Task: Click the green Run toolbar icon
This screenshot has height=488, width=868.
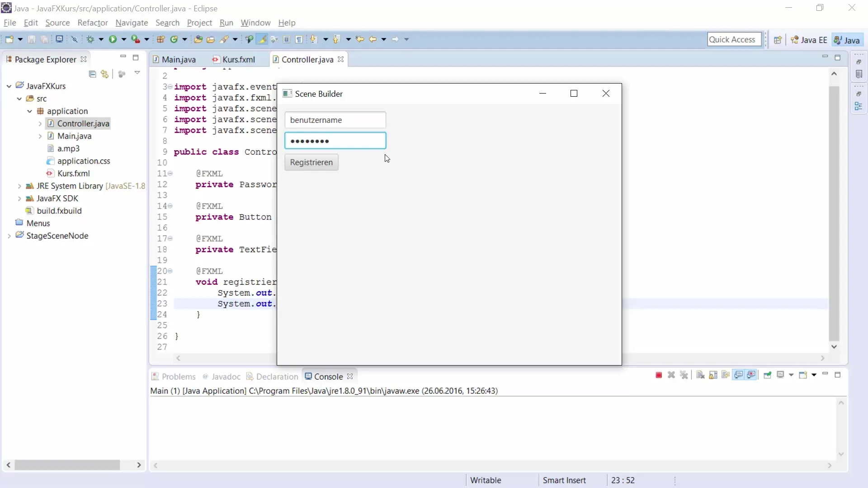Action: pos(113,39)
